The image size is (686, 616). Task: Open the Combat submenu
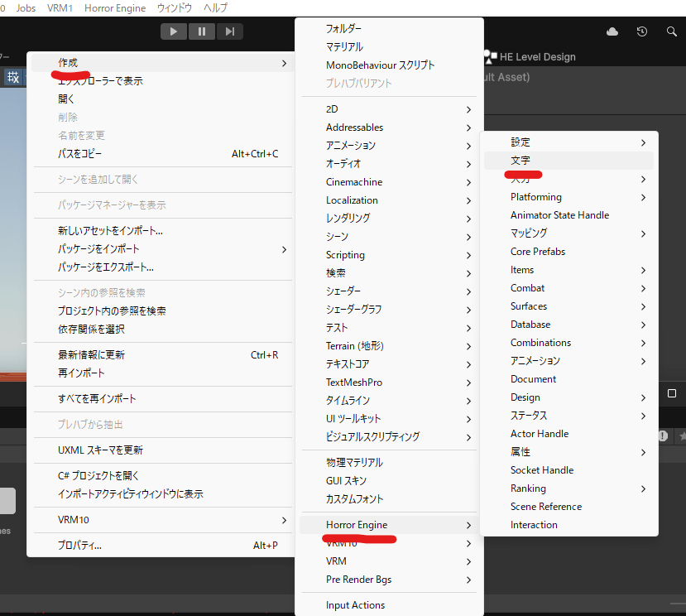pos(568,288)
